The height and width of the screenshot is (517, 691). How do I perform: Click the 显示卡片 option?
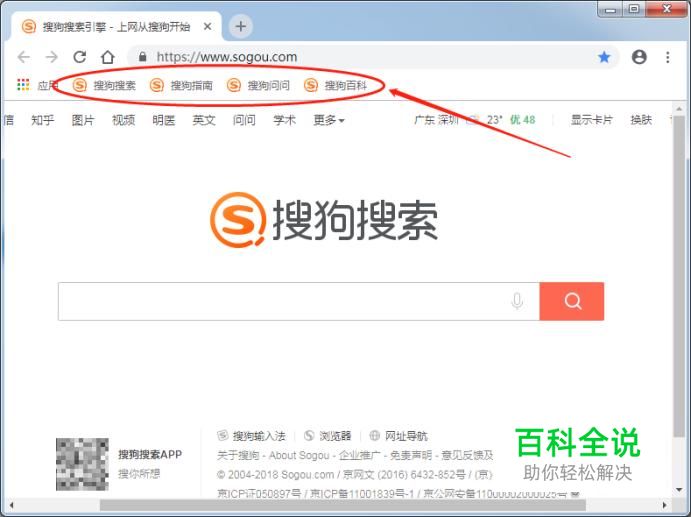(591, 120)
